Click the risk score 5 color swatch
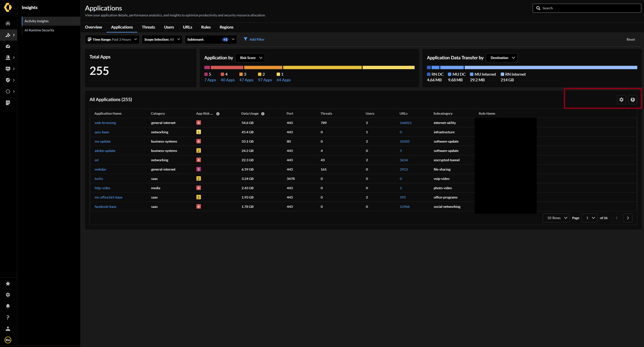 coord(206,74)
